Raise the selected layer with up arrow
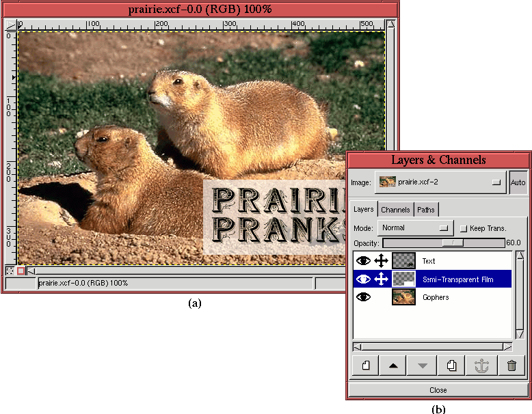 (393, 365)
